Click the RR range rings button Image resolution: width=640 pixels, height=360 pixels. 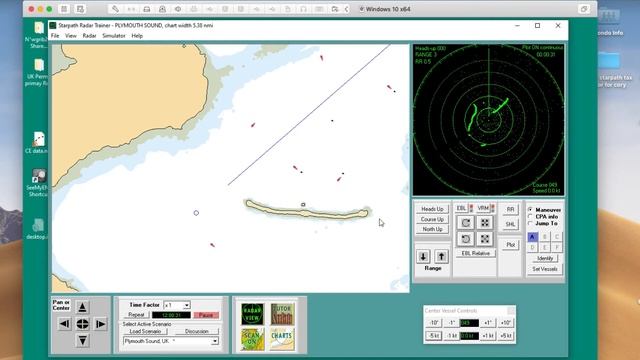point(510,209)
